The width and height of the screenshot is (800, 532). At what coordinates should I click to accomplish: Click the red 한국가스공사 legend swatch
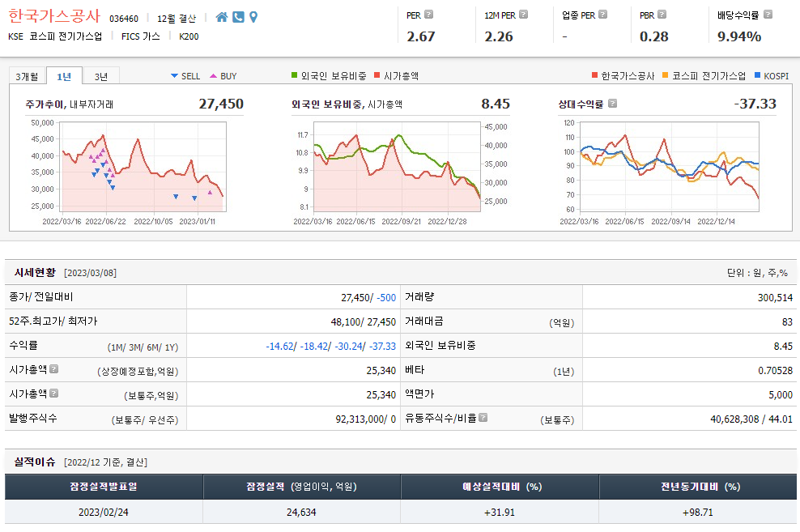594,75
